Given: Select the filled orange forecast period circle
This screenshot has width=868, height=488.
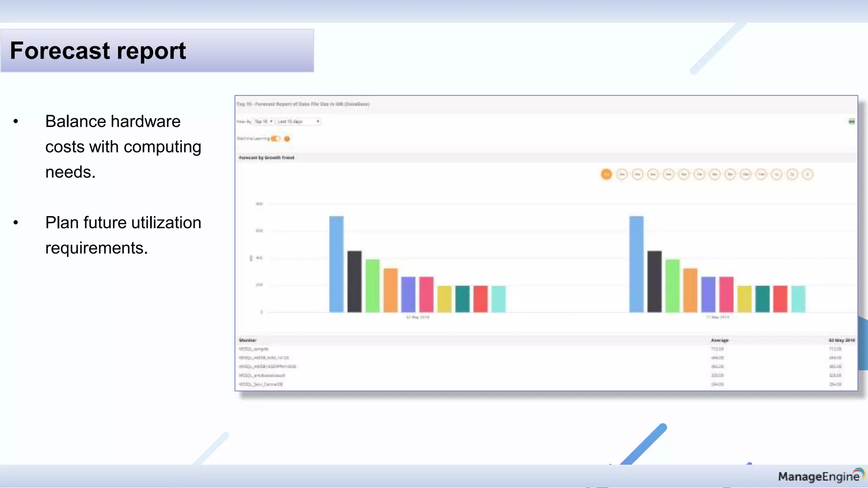Looking at the screenshot, I should [606, 174].
